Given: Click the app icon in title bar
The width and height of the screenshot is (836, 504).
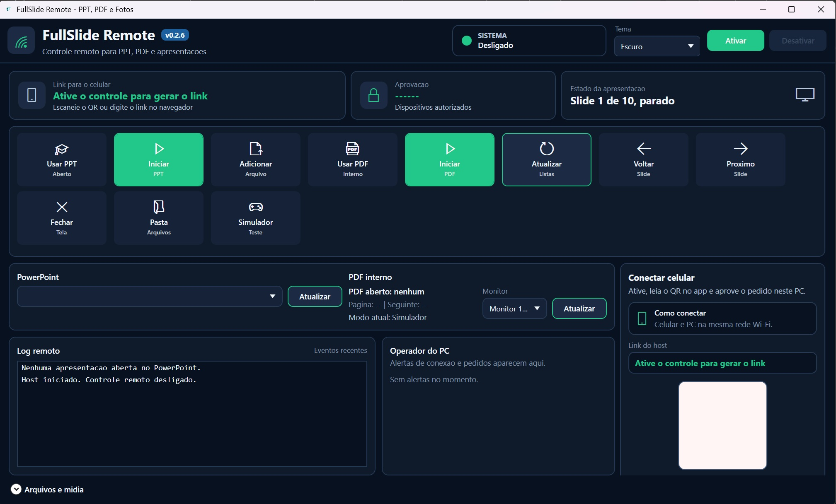Looking at the screenshot, I should [x=8, y=9].
